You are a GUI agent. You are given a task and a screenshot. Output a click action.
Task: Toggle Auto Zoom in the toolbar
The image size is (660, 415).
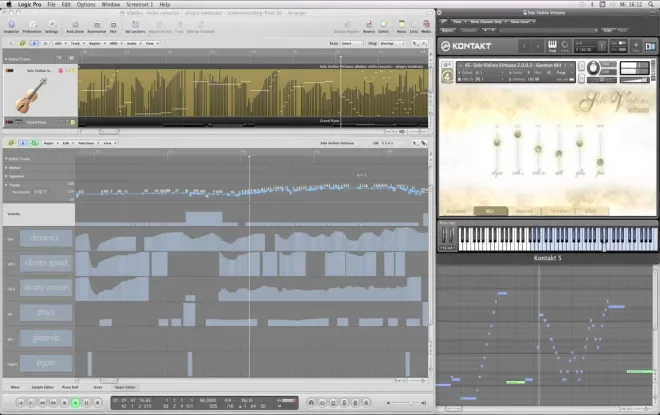coord(75,25)
